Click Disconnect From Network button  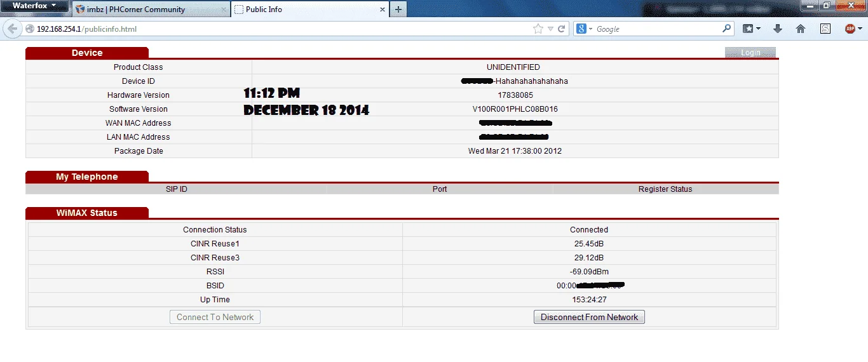click(589, 317)
